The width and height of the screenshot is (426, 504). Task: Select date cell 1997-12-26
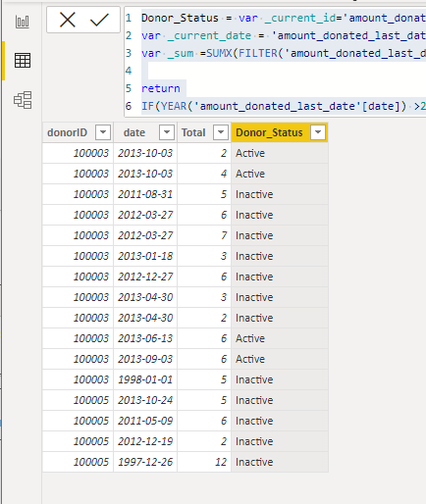coord(145,462)
